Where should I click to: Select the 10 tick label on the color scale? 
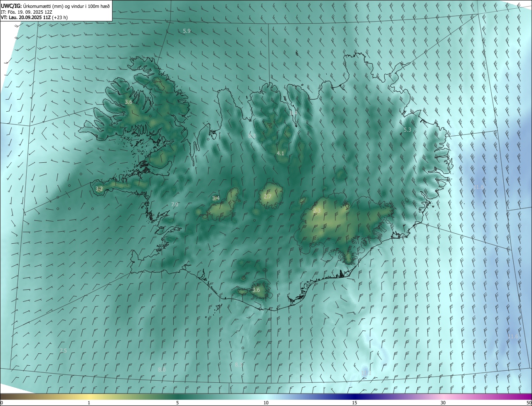pyautogui.click(x=266, y=403)
